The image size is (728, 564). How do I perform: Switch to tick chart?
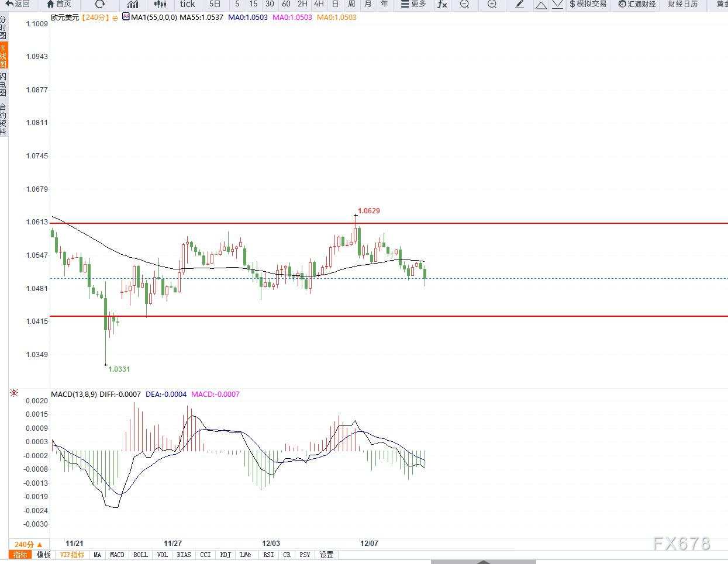188,4
